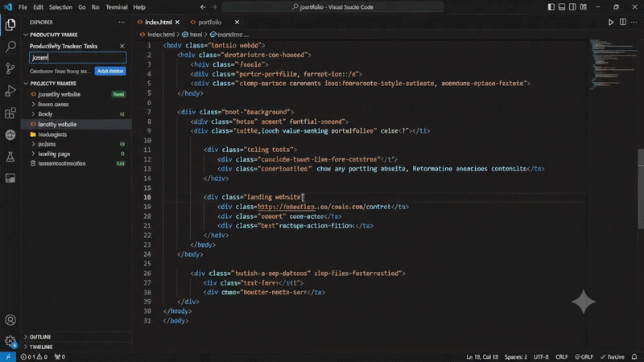Open the Selection menu
Image resolution: width=644 pixels, height=362 pixels.
pos(60,7)
